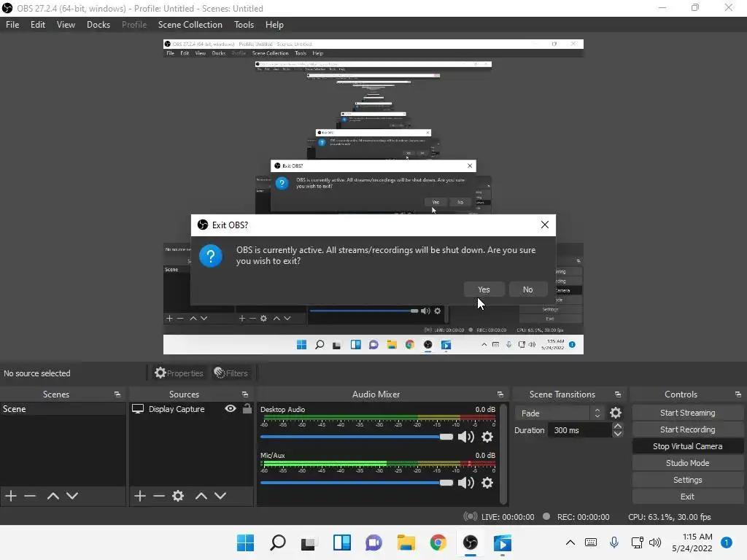Click the Duration 300 ms field

tap(580, 430)
